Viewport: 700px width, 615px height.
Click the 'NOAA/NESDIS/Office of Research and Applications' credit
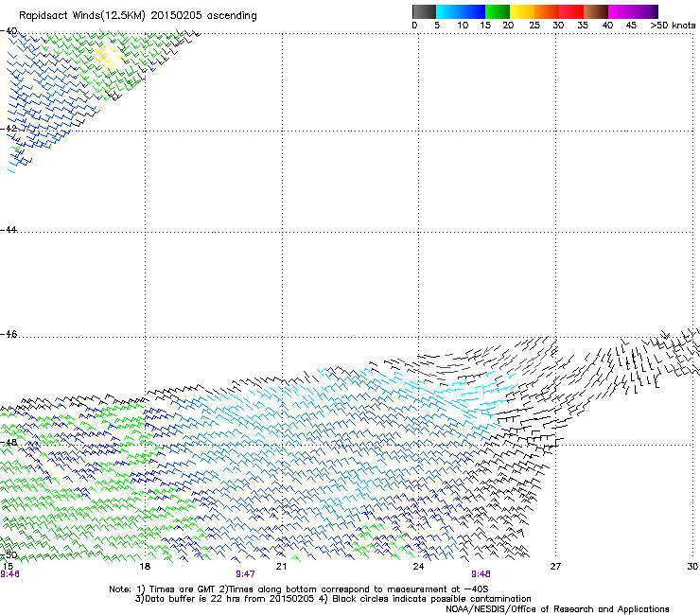tap(557, 609)
